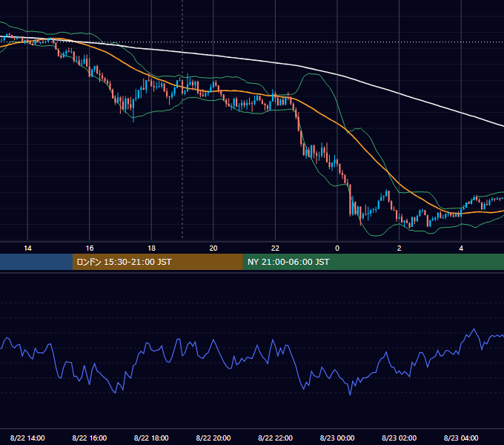Click the 8/23 00:00 date label
Viewport: 504px width, 445px height.
[x=337, y=438]
